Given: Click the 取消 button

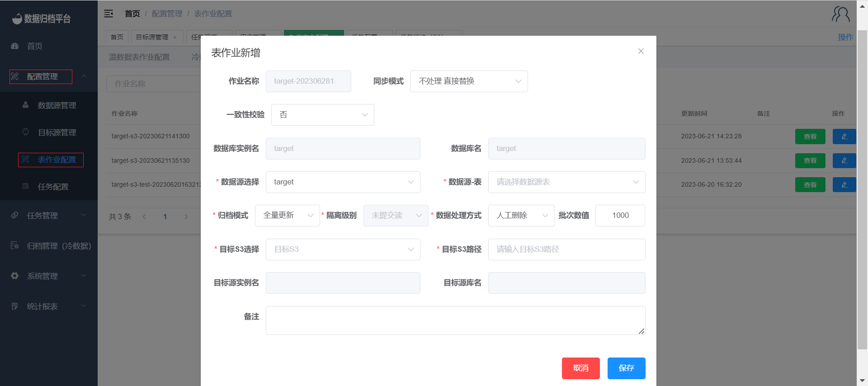Looking at the screenshot, I should (x=581, y=368).
